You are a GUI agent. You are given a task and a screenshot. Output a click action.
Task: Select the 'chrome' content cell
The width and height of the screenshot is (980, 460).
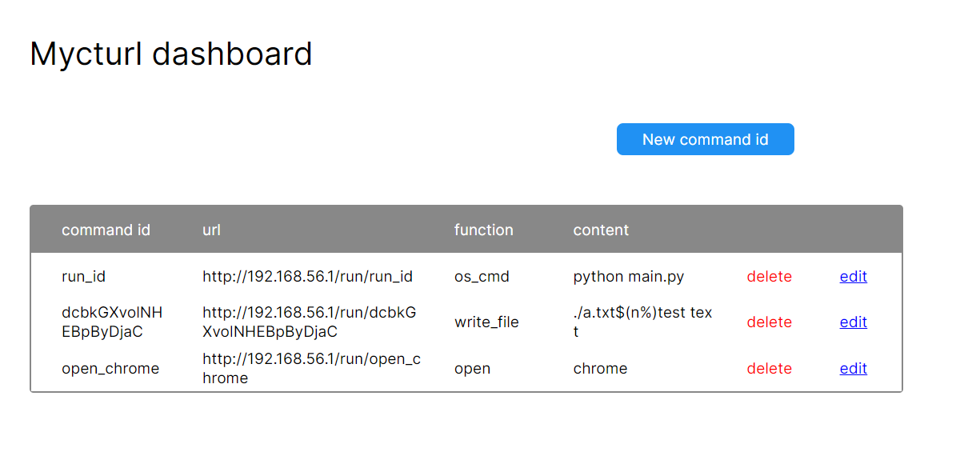click(600, 369)
